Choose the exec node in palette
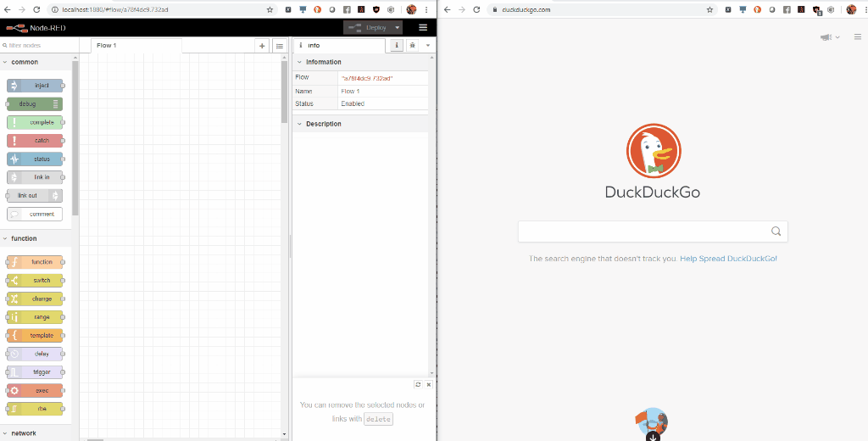The height and width of the screenshot is (441, 868). 35,391
